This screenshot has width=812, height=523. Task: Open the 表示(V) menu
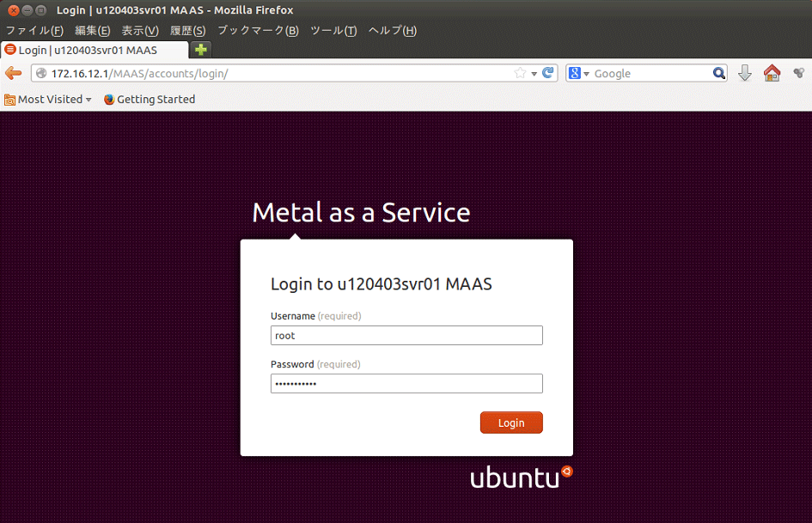[x=140, y=31]
